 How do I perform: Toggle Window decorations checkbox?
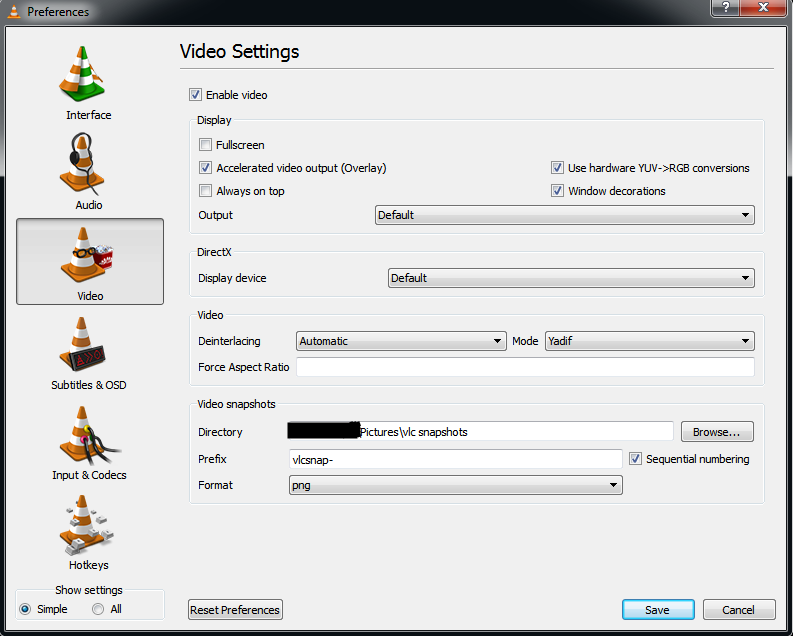[x=557, y=191]
